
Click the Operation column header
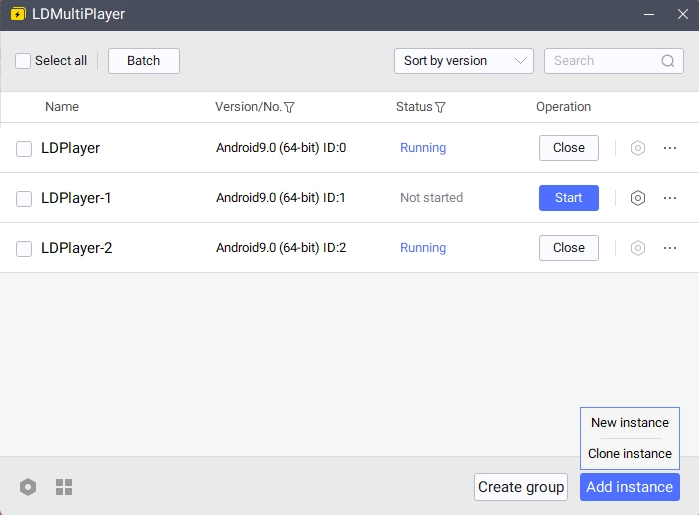563,107
